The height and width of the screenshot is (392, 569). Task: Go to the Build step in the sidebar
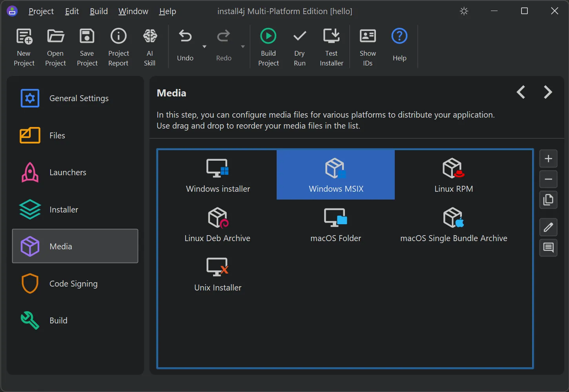pos(75,321)
